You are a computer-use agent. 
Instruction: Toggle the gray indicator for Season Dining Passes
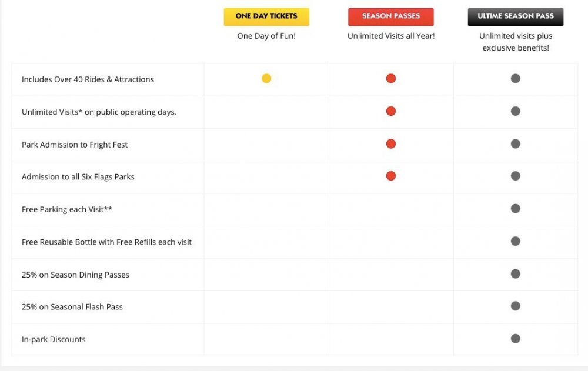(x=515, y=273)
